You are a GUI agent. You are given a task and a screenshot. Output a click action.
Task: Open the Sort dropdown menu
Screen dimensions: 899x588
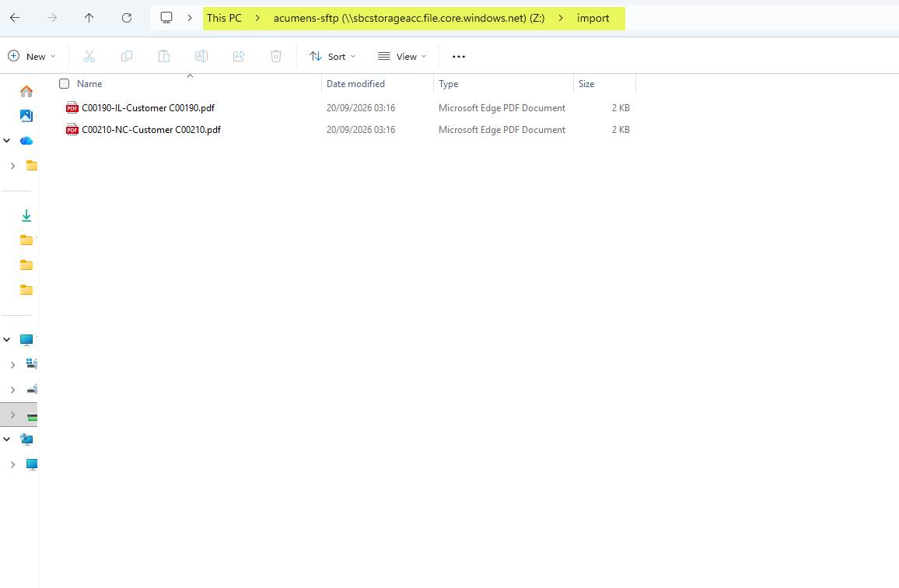point(333,56)
